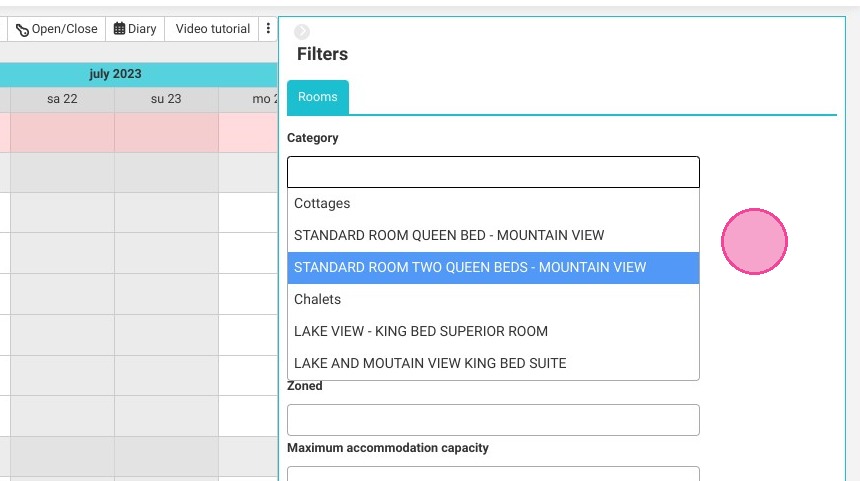Select the Chalets category
860x481 pixels.
point(493,299)
